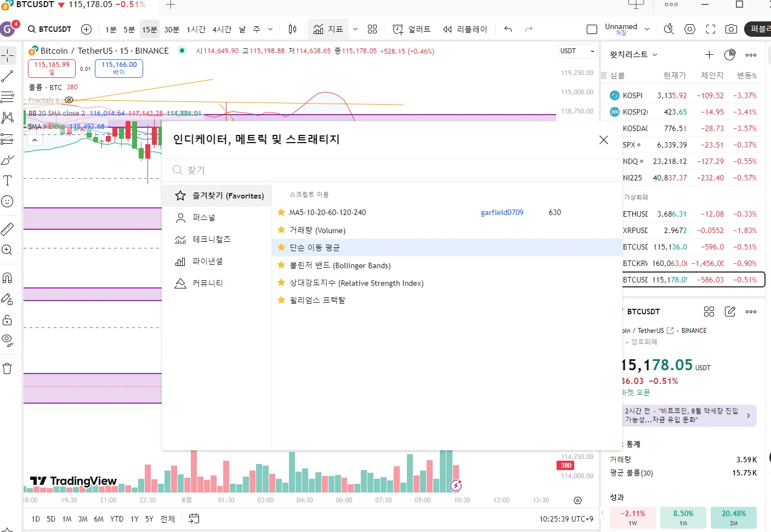Select the 1D date range
This screenshot has width=771, height=532.
click(36, 519)
